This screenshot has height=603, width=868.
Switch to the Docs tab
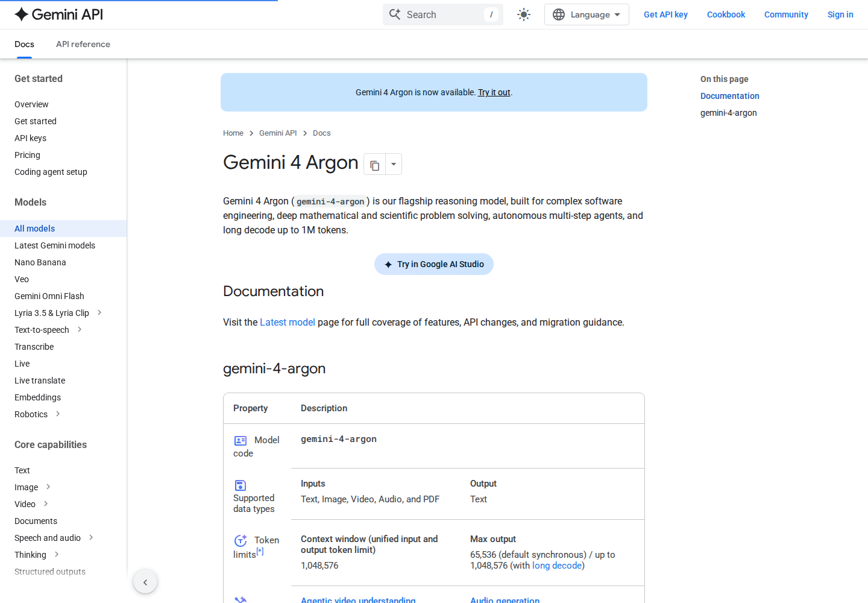click(x=24, y=44)
